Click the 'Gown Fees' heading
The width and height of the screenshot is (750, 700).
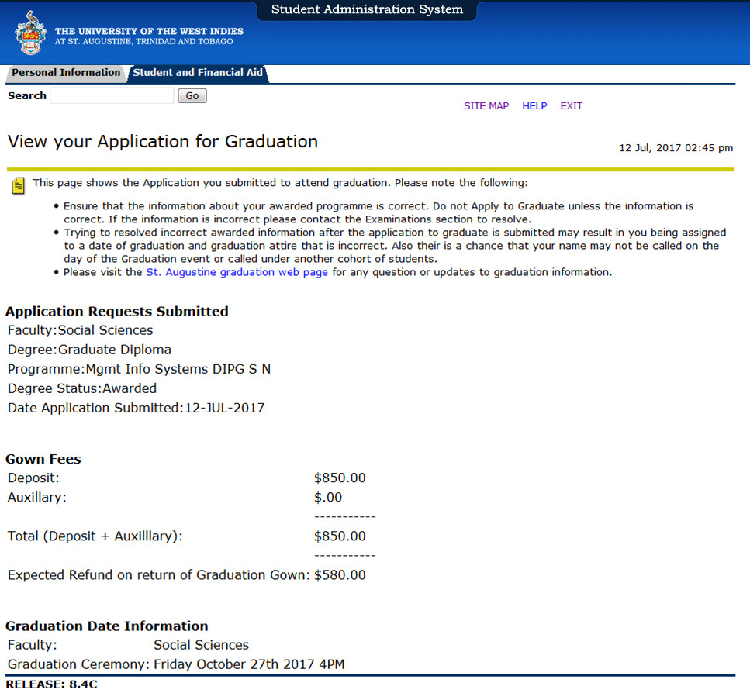pos(43,459)
